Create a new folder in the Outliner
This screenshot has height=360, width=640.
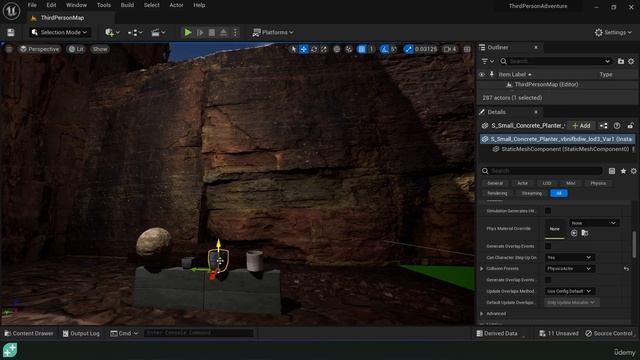[621, 61]
